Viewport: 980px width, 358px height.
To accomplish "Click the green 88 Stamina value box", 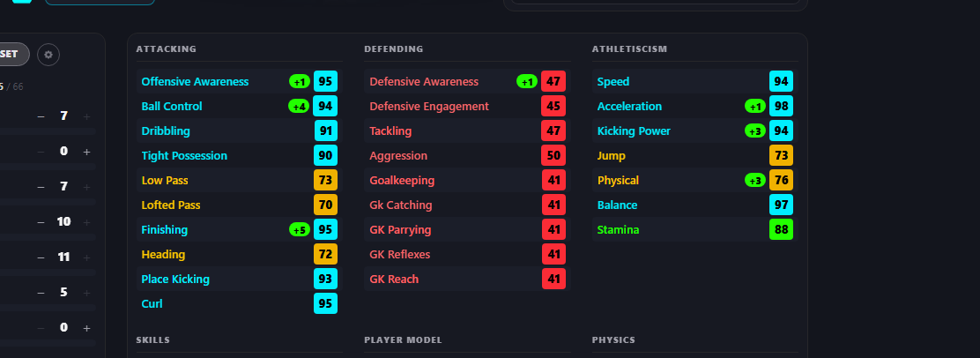I will [781, 229].
